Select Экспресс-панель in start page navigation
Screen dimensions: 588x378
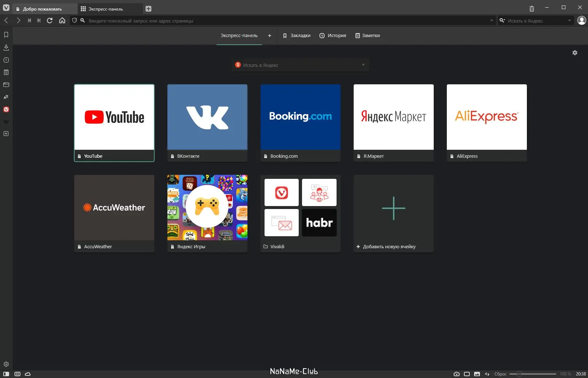click(239, 36)
